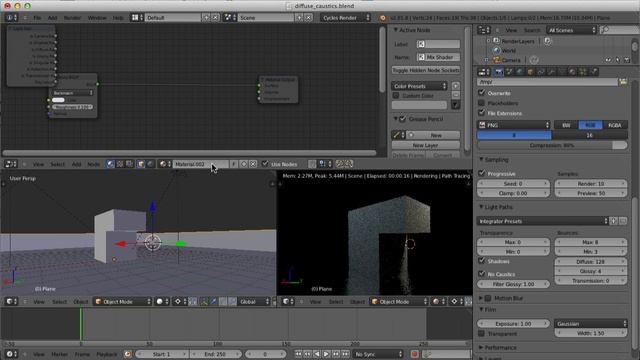Click Toggle Hidden Node Sockets button
Viewport: 640px width, 360px height.
426,70
